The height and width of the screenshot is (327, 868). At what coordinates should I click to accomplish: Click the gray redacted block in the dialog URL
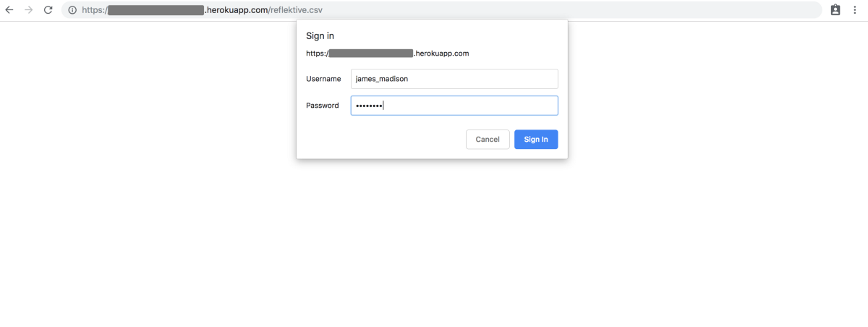coord(370,54)
